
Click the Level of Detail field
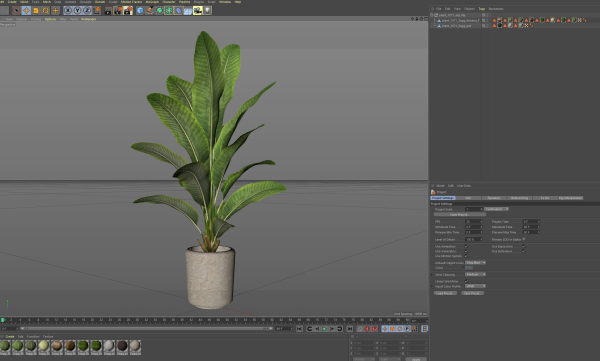[474, 239]
